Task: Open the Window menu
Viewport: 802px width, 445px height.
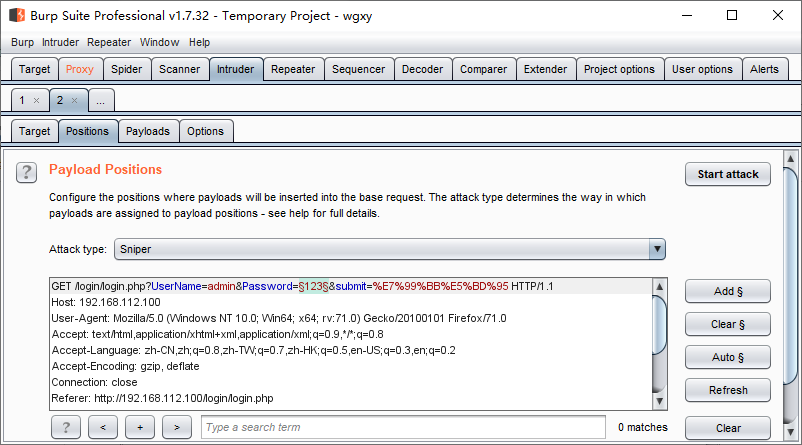Action: 160,42
